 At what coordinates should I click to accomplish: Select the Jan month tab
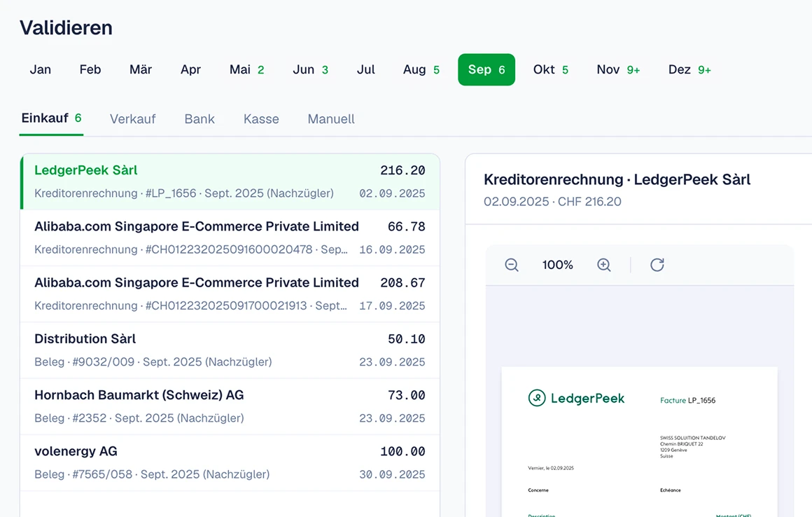41,69
